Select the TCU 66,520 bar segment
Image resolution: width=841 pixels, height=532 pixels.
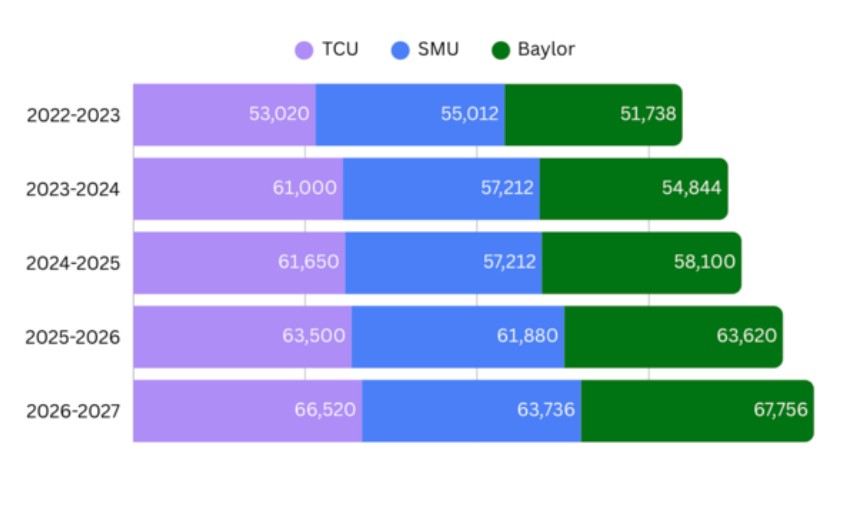tap(247, 410)
